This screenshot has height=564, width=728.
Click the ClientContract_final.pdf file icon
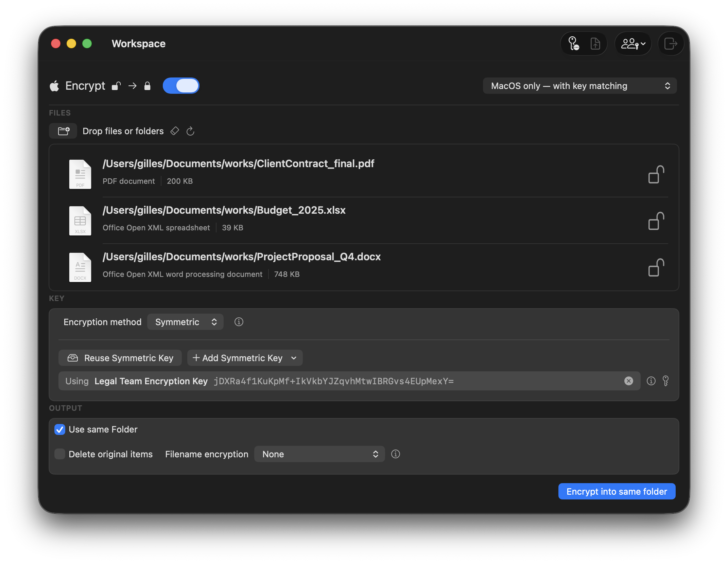[80, 174]
